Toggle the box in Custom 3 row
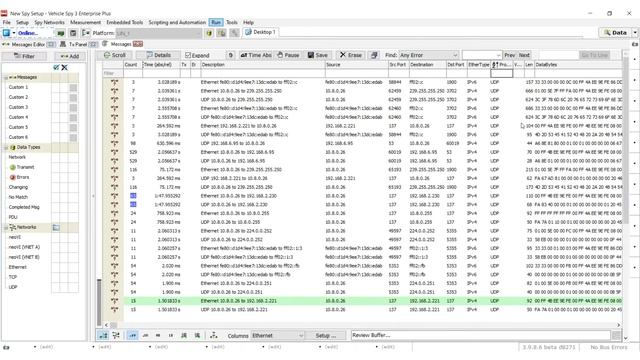 pos(73,107)
